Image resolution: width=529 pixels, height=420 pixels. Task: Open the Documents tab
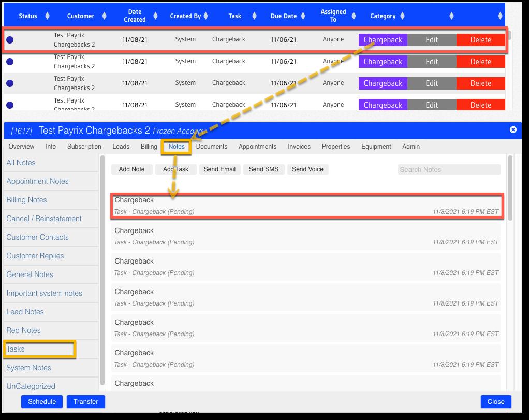212,147
